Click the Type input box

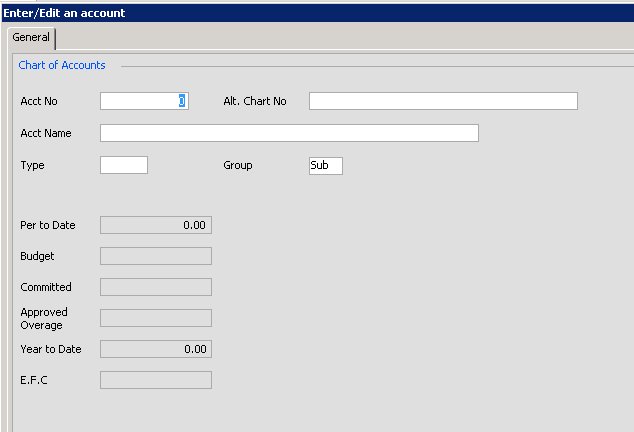[x=124, y=165]
